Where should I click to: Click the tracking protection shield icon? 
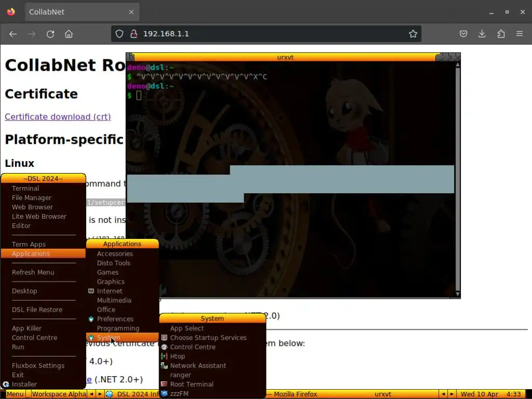coord(119,34)
